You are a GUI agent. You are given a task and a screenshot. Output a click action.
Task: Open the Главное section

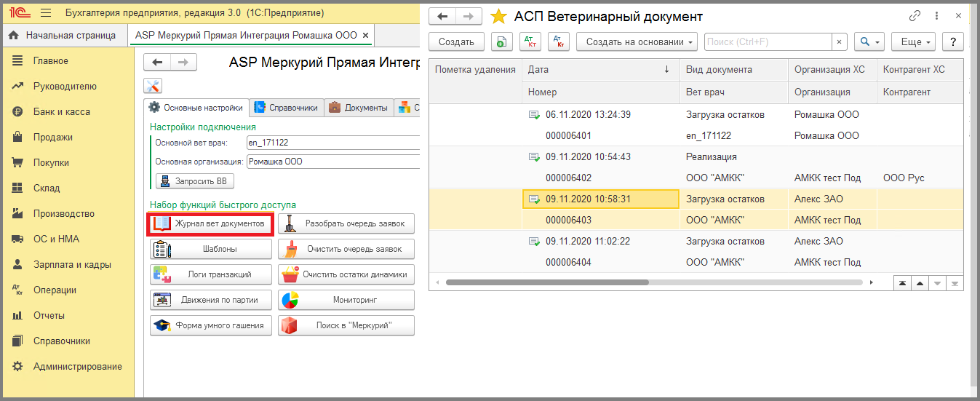[51, 61]
